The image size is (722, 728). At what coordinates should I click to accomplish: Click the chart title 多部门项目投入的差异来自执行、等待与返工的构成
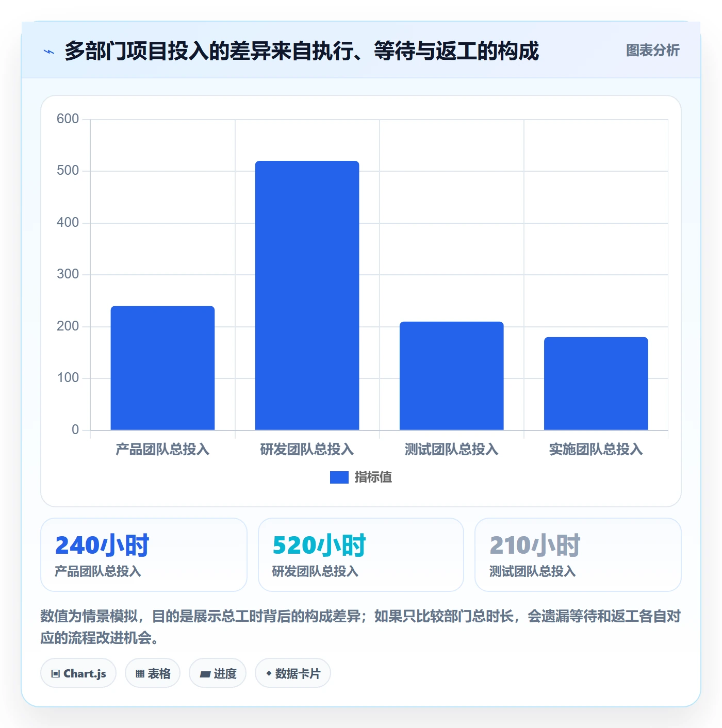(x=302, y=51)
